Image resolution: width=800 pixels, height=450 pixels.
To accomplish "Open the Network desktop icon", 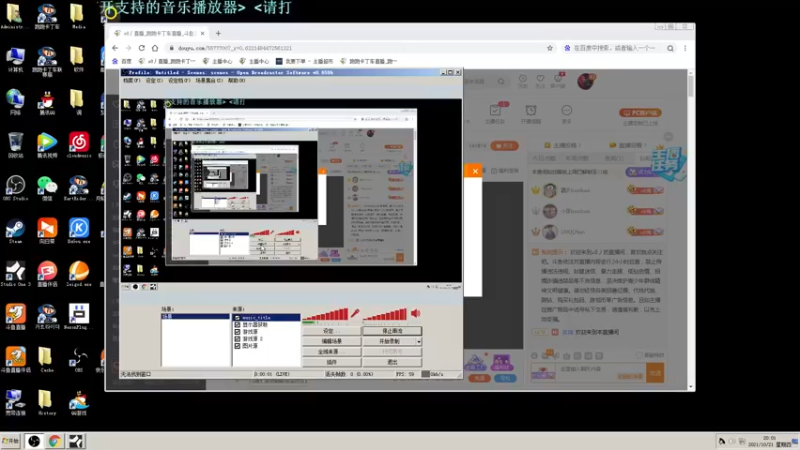I will pos(15,102).
